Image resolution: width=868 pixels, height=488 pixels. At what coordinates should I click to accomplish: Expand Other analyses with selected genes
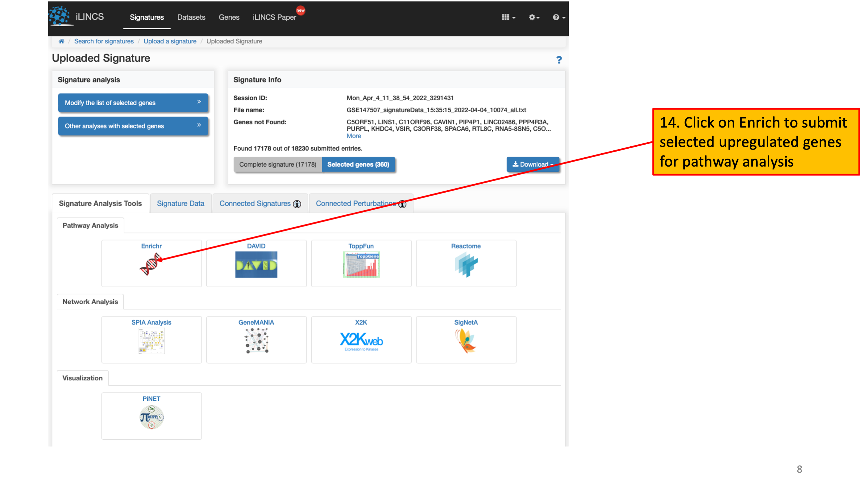(133, 126)
